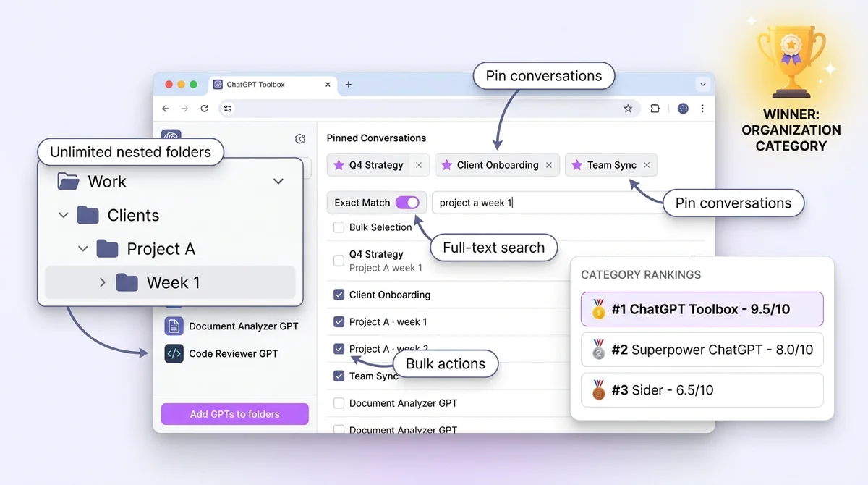The width and height of the screenshot is (868, 485).
Task: Expand the Week 1 folder
Action: (103, 282)
